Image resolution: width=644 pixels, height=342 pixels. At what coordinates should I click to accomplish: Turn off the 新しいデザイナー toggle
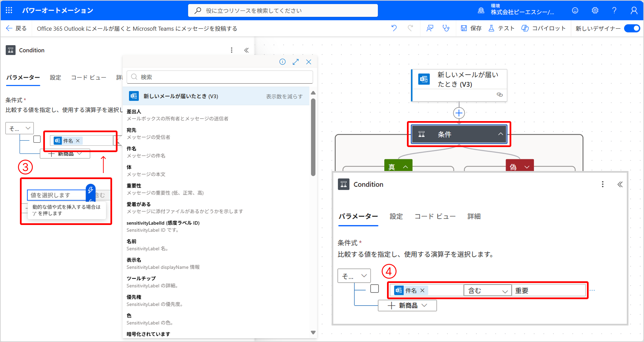pos(632,28)
